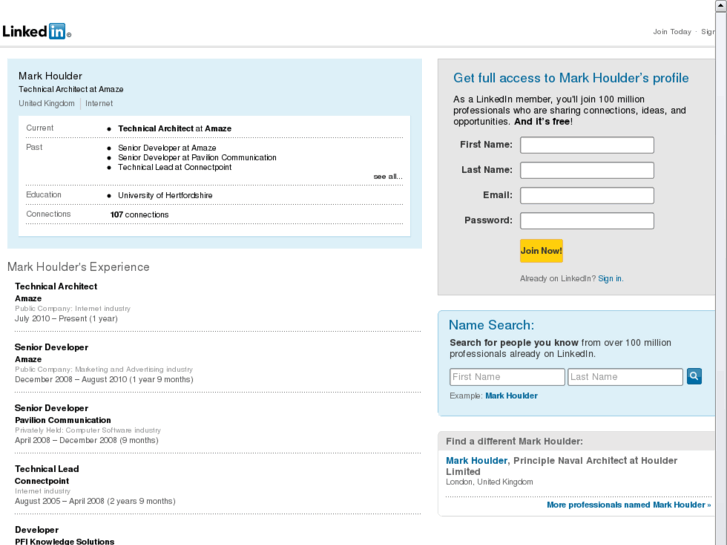Click the signup Last Name field
The width and height of the screenshot is (727, 545).
coord(587,170)
